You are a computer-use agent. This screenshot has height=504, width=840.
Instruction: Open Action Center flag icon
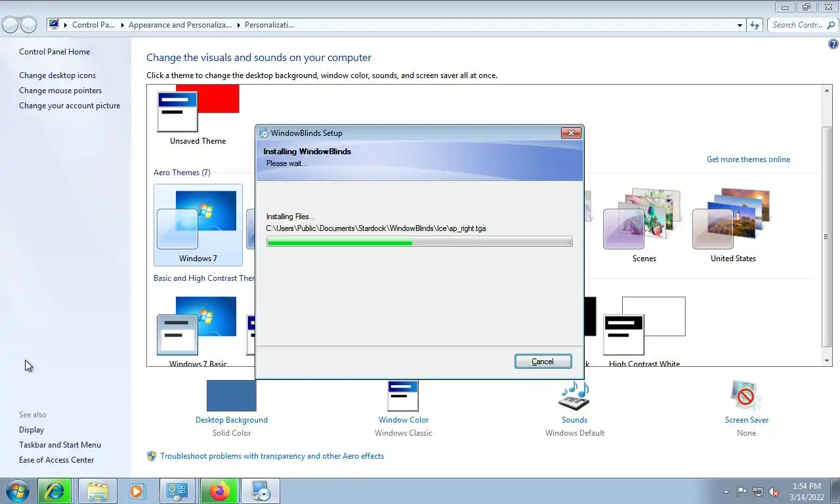(x=742, y=492)
